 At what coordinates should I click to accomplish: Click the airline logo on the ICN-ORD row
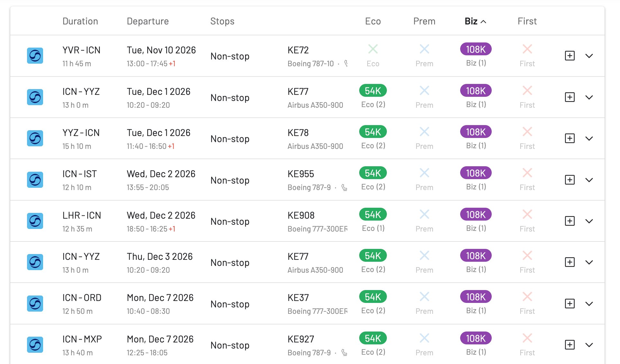pyautogui.click(x=35, y=303)
